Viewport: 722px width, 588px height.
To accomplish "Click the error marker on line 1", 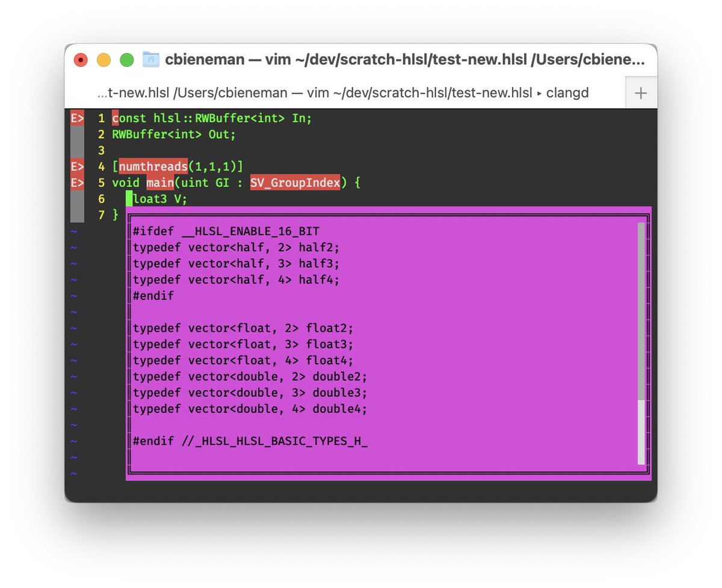I will pos(77,118).
